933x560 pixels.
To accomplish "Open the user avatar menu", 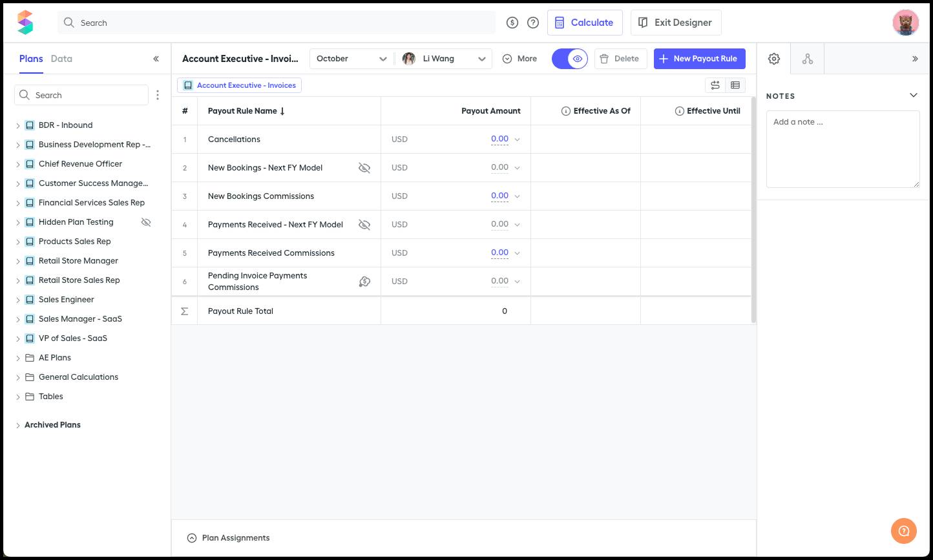I will click(x=905, y=23).
